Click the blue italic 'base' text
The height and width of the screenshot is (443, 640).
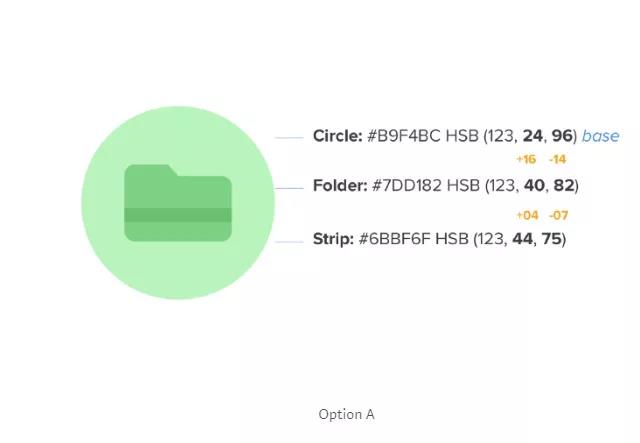point(600,136)
